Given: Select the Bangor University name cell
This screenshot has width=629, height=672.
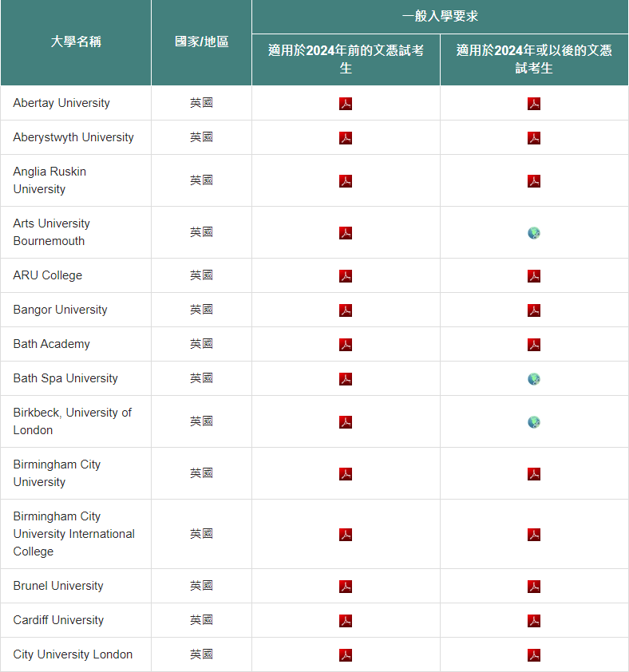Looking at the screenshot, I should tap(76, 310).
